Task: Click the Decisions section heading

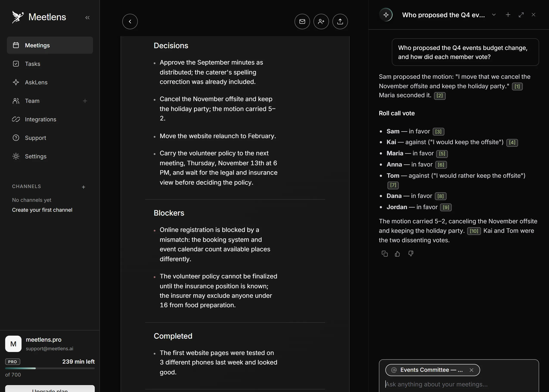Action: tap(171, 46)
